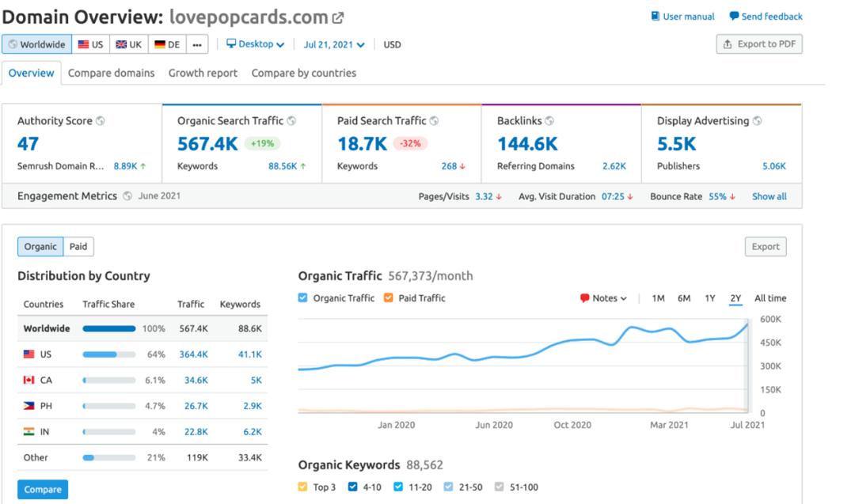Click the User manual book icon
The width and height of the screenshot is (855, 504).
(655, 17)
